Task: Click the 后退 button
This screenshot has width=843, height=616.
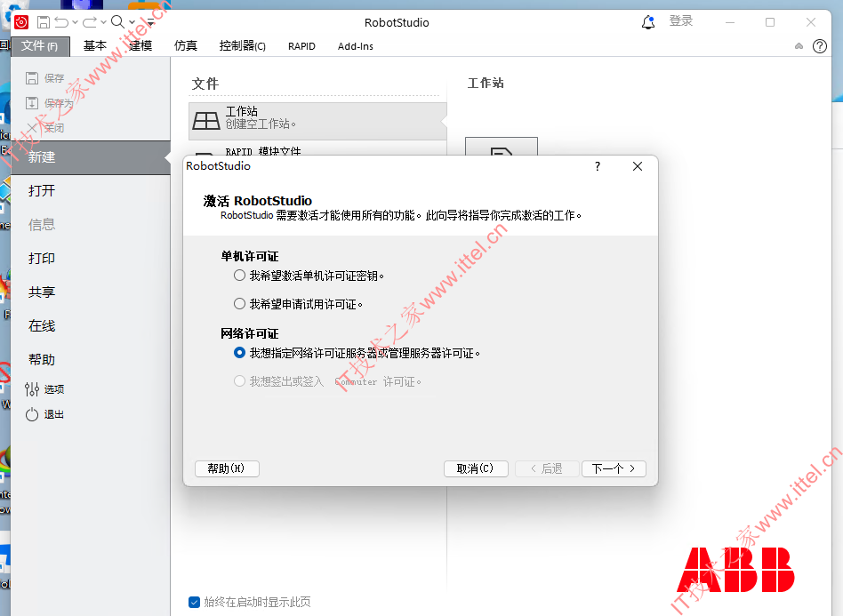Action: coord(547,468)
